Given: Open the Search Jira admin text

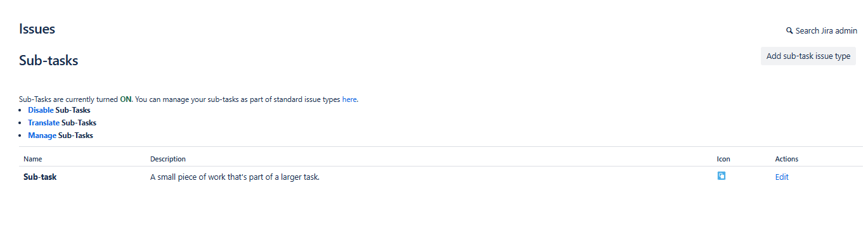Looking at the screenshot, I should point(826,30).
